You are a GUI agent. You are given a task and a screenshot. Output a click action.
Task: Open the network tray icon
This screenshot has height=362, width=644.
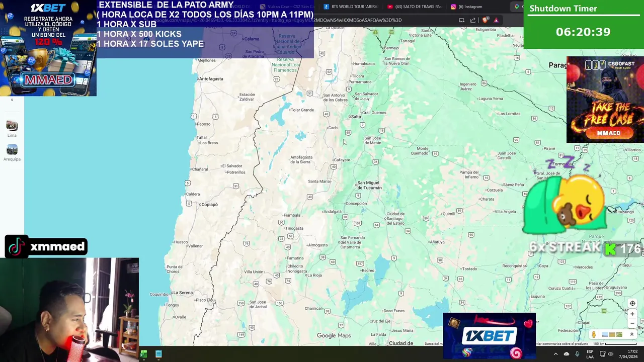tap(602, 354)
